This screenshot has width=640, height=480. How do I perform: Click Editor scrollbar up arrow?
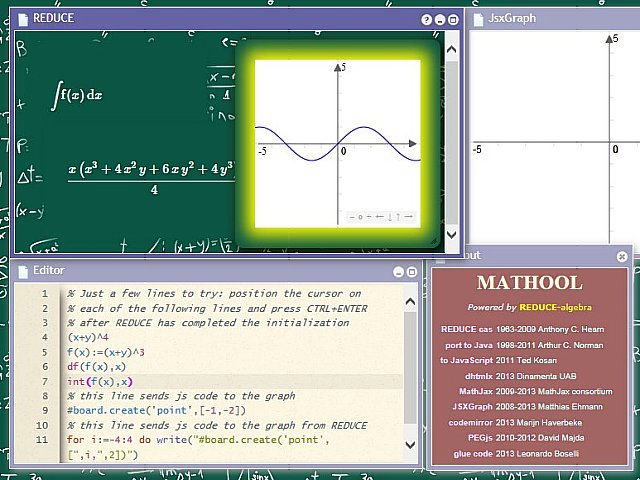pyautogui.click(x=410, y=302)
